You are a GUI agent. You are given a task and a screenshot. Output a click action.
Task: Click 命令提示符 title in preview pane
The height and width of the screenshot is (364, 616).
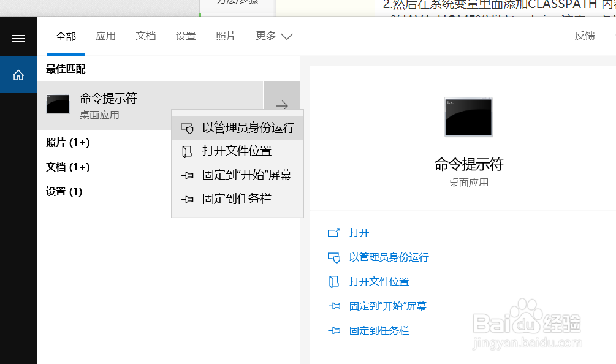tap(469, 164)
